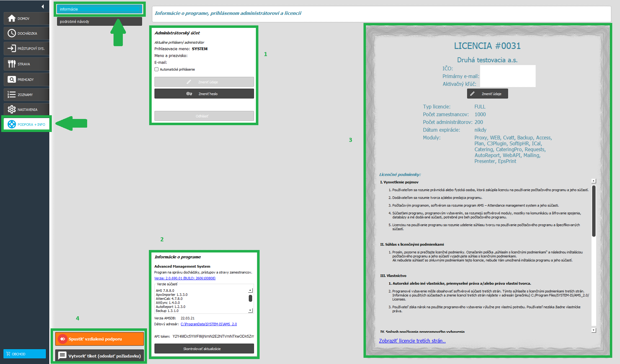Click administrator Zmeniť údaje button
Image resolution: width=620 pixels, height=364 pixels.
204,82
